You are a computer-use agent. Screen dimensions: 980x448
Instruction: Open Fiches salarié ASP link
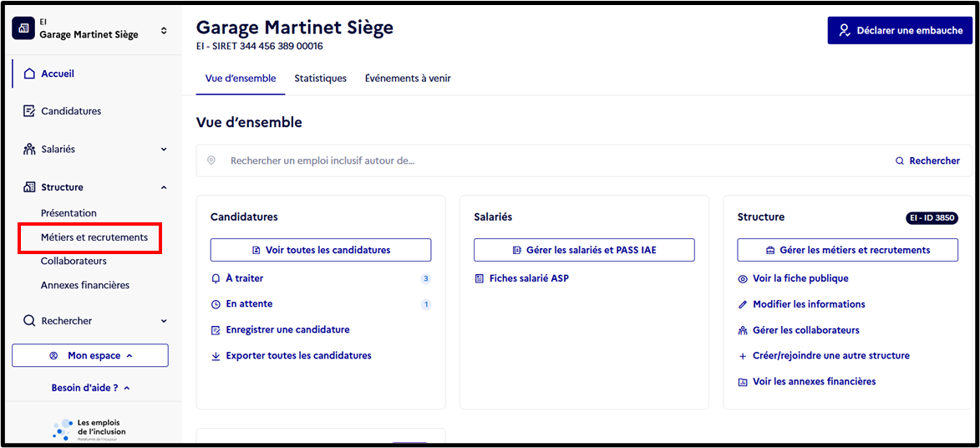coord(529,278)
